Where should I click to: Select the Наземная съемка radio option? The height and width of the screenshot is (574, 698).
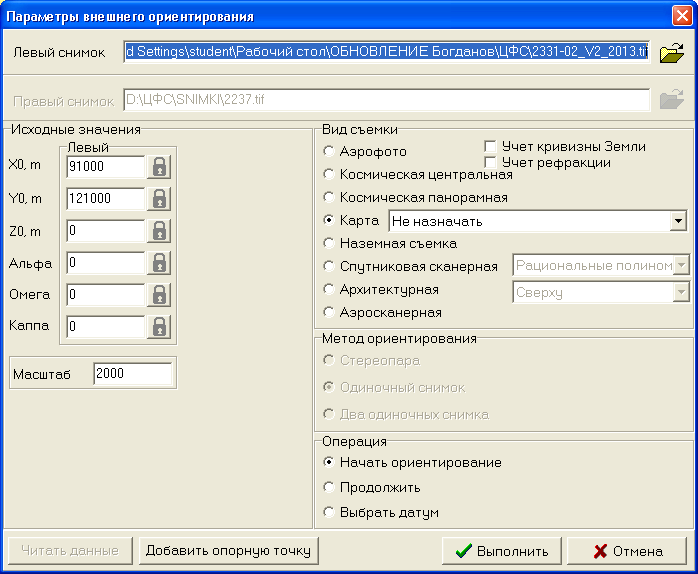click(x=329, y=243)
